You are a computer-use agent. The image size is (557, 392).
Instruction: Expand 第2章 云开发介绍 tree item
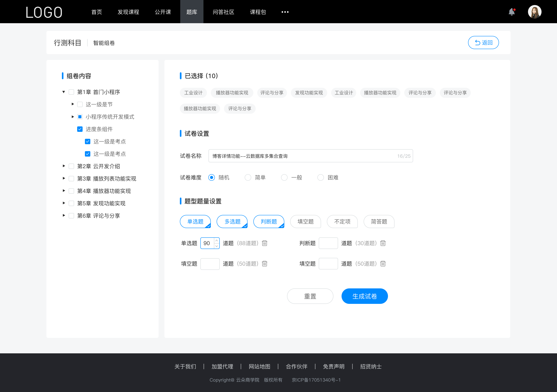(x=63, y=166)
